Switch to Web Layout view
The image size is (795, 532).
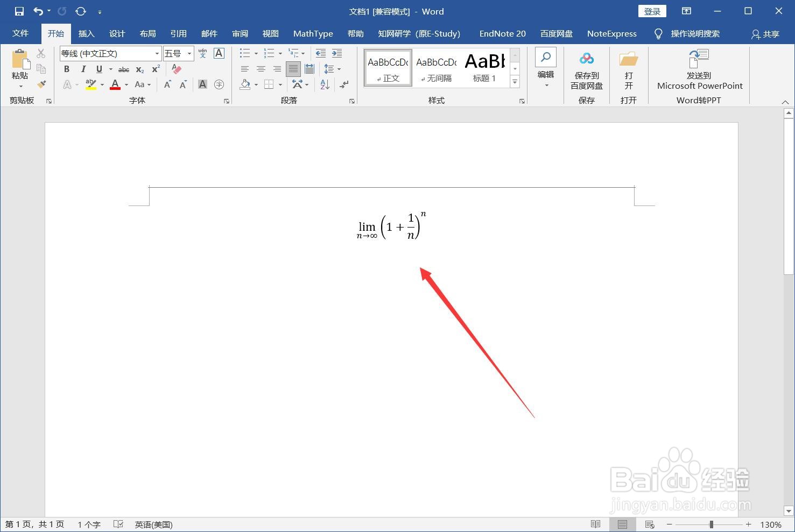tap(650, 524)
